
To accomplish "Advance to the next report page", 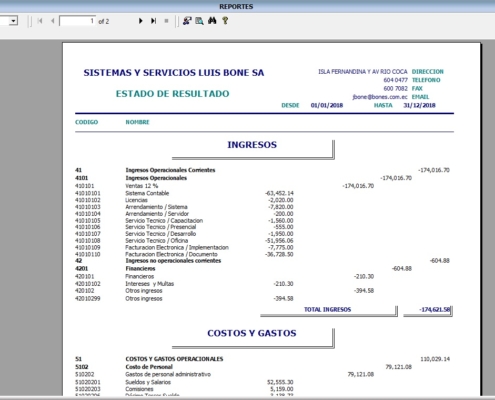I will coord(140,21).
